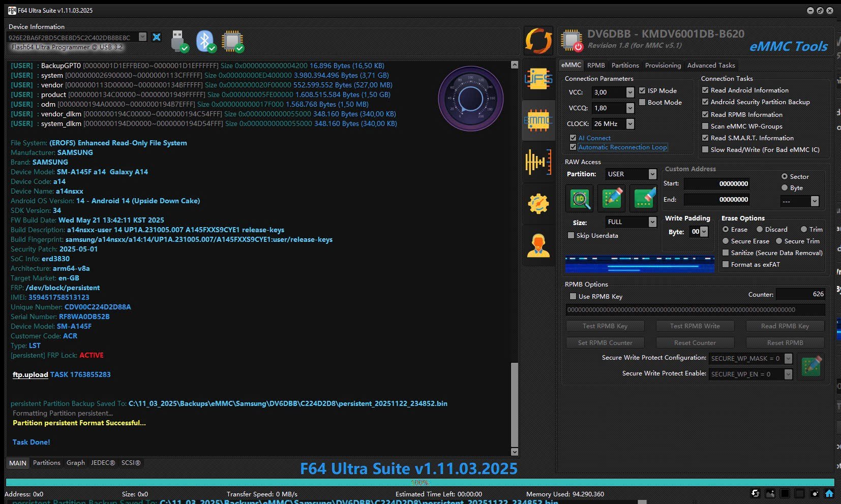Open the device ID dropdown arrow

click(143, 37)
